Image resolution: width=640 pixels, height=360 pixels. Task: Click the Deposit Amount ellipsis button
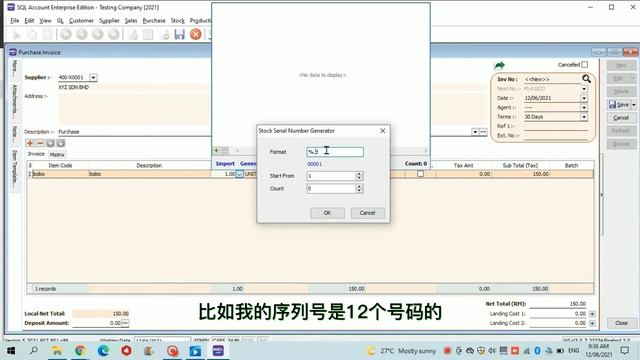point(125,323)
